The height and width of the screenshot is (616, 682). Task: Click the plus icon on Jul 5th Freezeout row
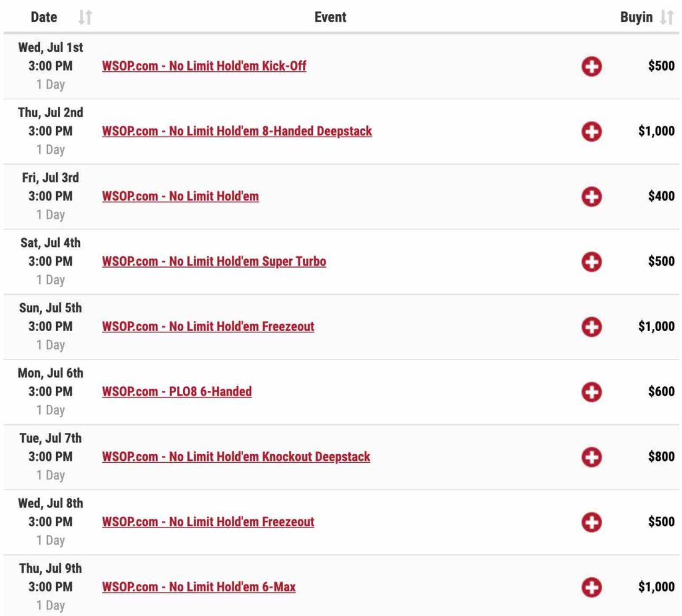591,327
